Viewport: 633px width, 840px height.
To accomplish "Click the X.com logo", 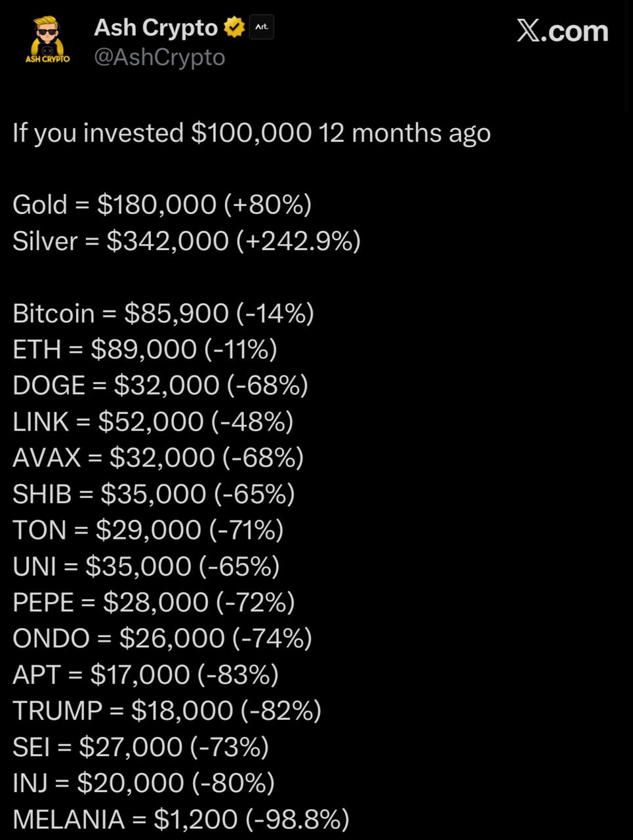I will 562,31.
